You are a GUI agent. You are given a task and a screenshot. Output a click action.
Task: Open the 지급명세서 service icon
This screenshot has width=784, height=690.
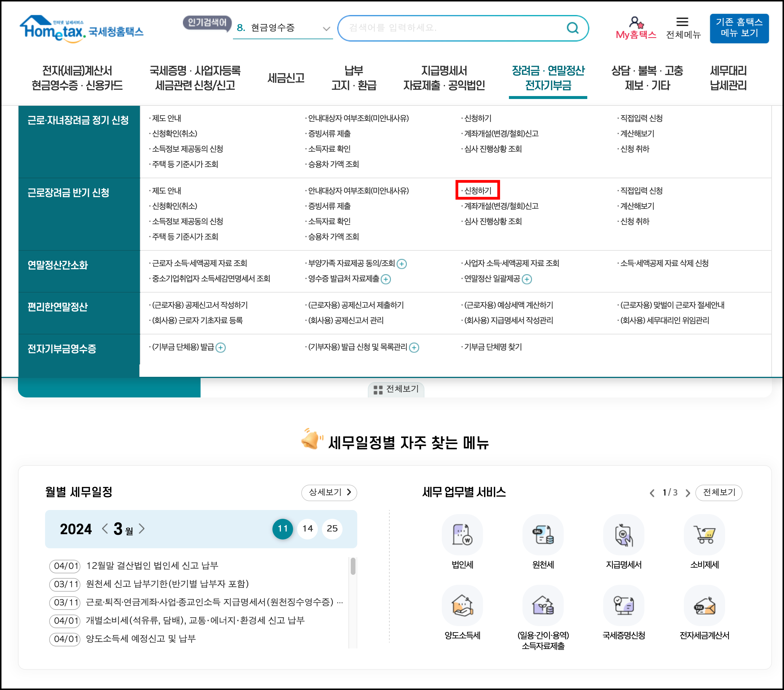623,534
